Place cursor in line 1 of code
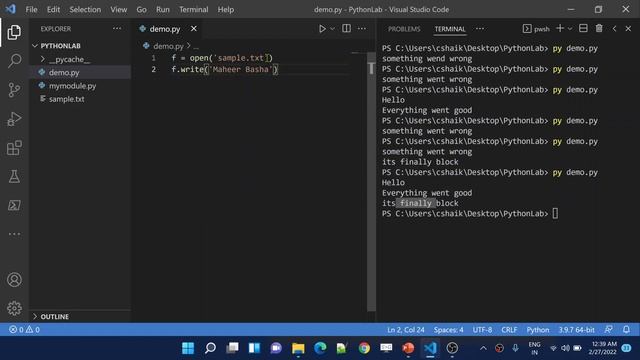Image resolution: width=640 pixels, height=360 pixels. click(x=222, y=58)
